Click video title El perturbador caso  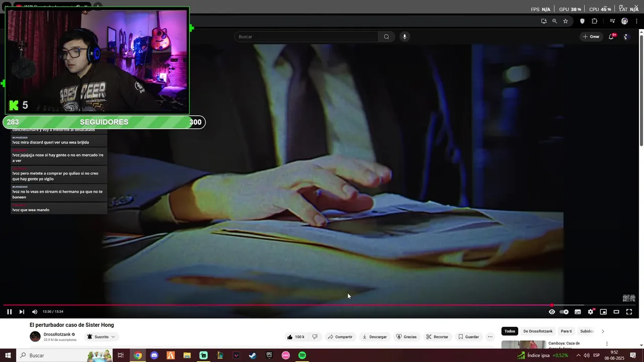click(71, 325)
